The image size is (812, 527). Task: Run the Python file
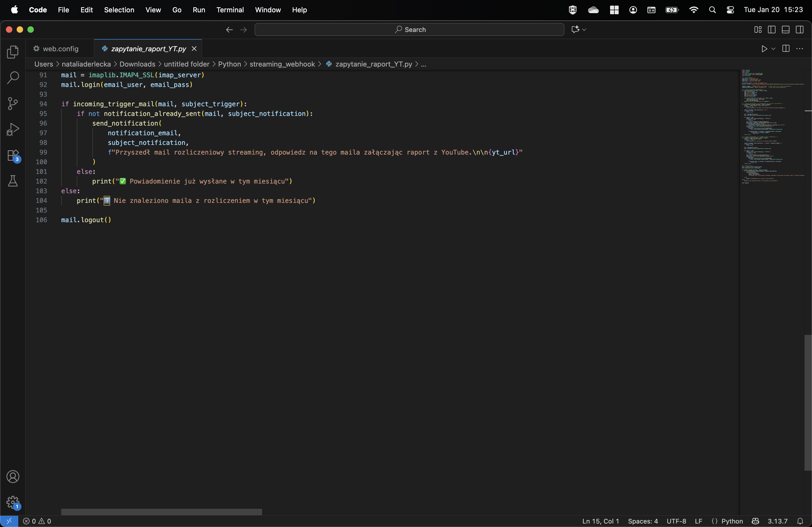click(x=764, y=49)
